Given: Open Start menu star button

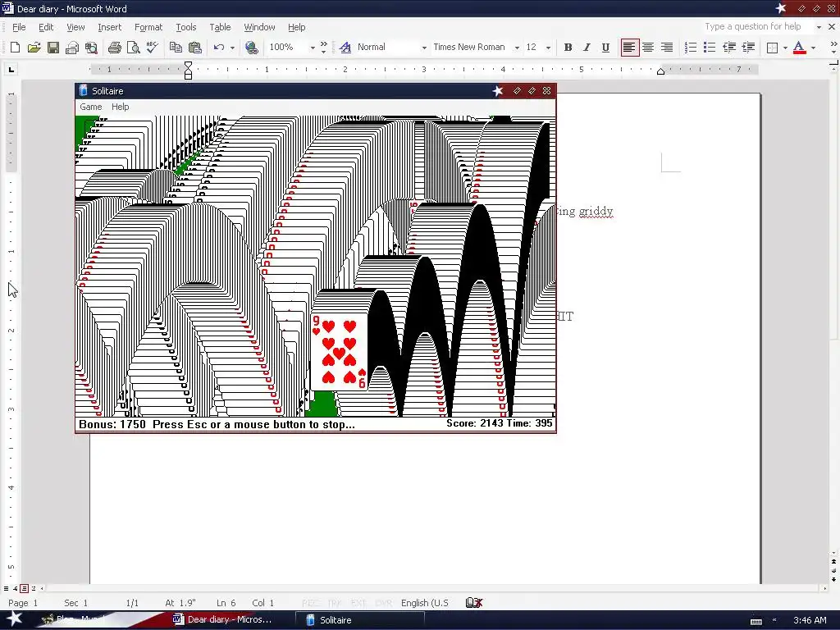Looking at the screenshot, I should 14,619.
